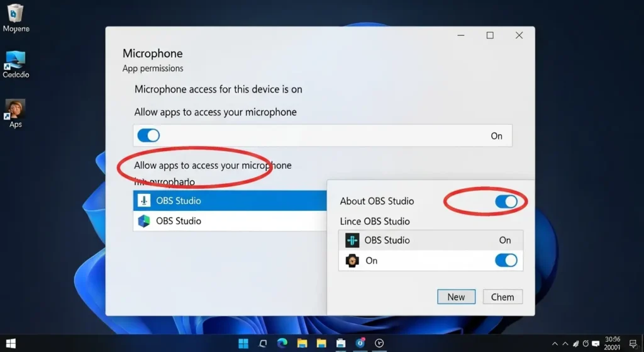This screenshot has height=352, width=644.
Task: Click the microphone icon in the highlighted row
Action: pyautogui.click(x=144, y=201)
